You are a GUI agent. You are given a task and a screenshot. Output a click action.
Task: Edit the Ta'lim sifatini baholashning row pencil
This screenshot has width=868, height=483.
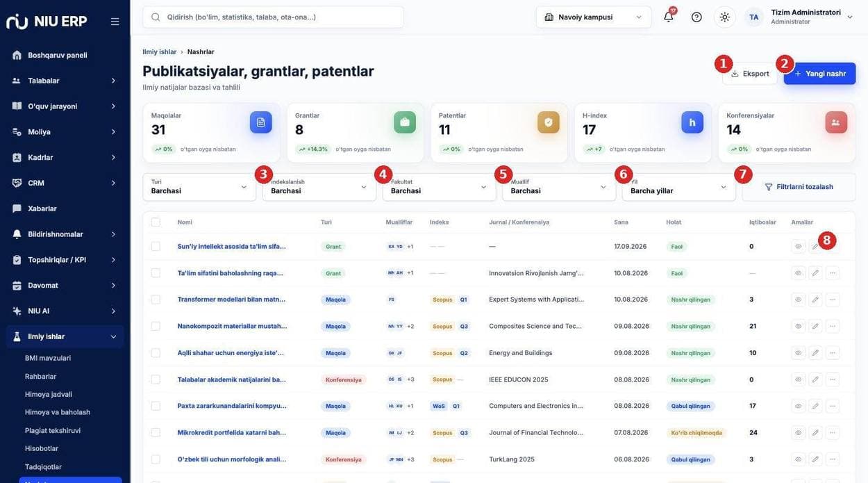click(x=815, y=273)
